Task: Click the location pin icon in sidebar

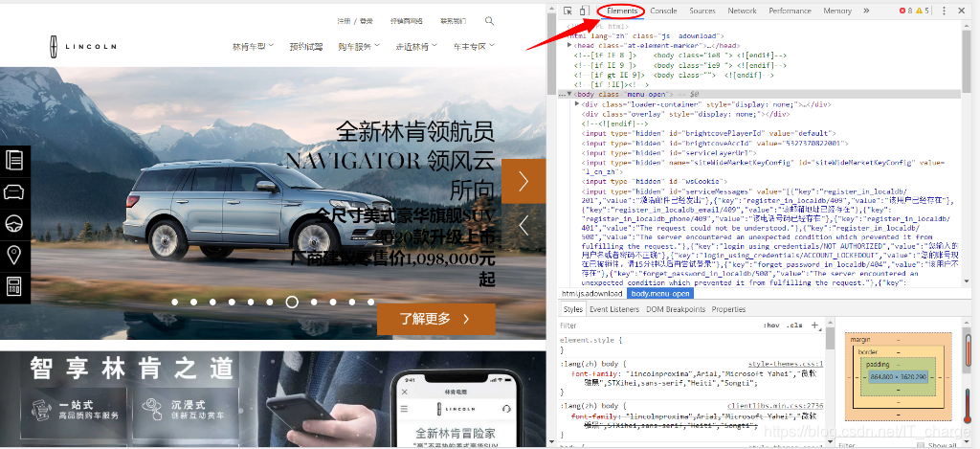Action: click(x=13, y=256)
